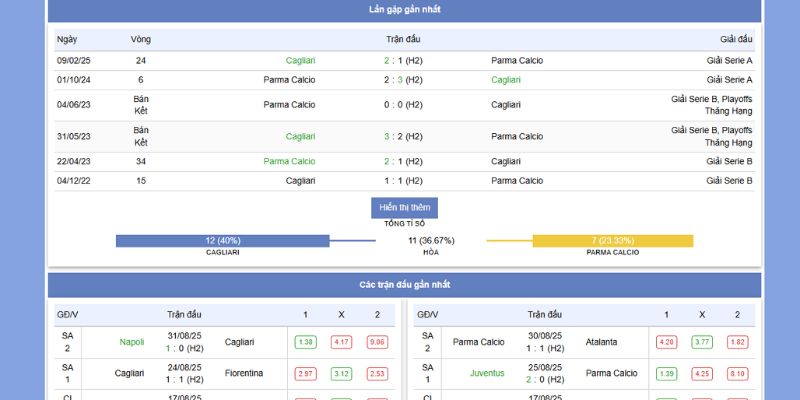The width and height of the screenshot is (800, 400).
Task: Click round 34 in the 22/04/23 row
Action: [x=141, y=162]
